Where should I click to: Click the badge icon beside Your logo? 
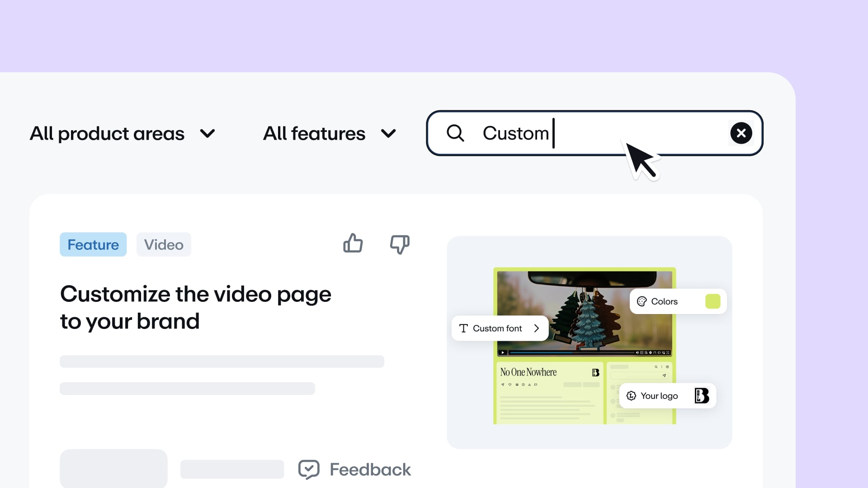[631, 396]
